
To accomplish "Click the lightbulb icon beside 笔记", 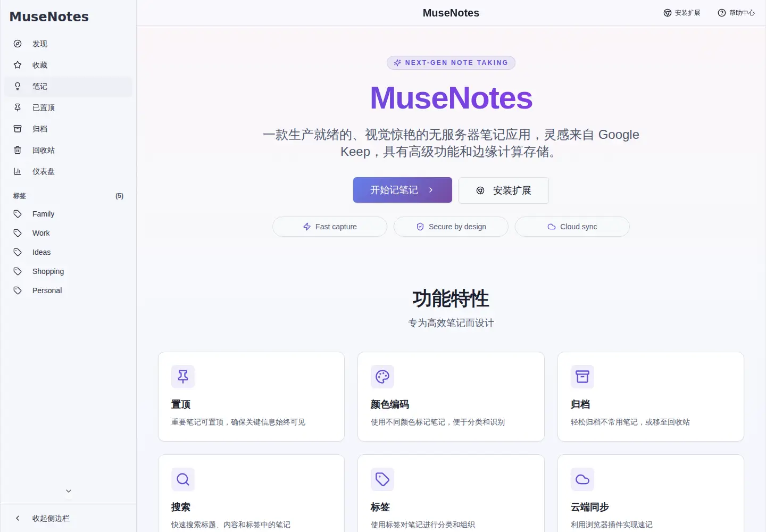I will coord(18,86).
